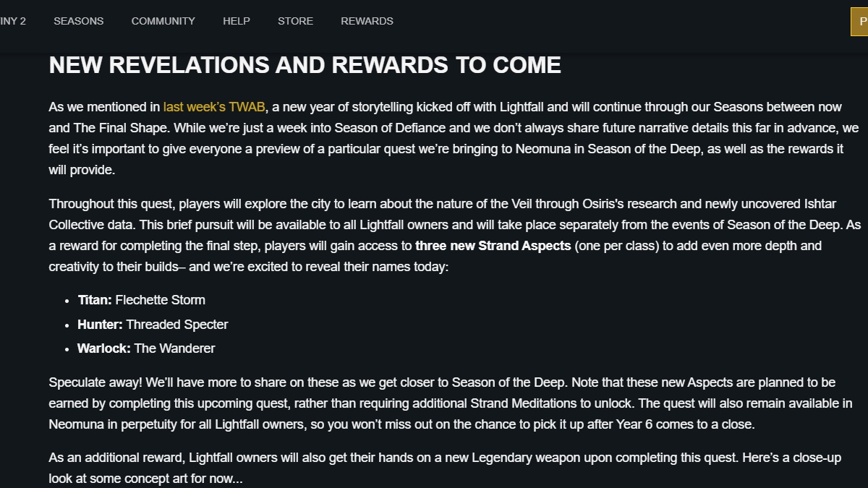Click "The Wanderer" aspect name

pyautogui.click(x=174, y=348)
